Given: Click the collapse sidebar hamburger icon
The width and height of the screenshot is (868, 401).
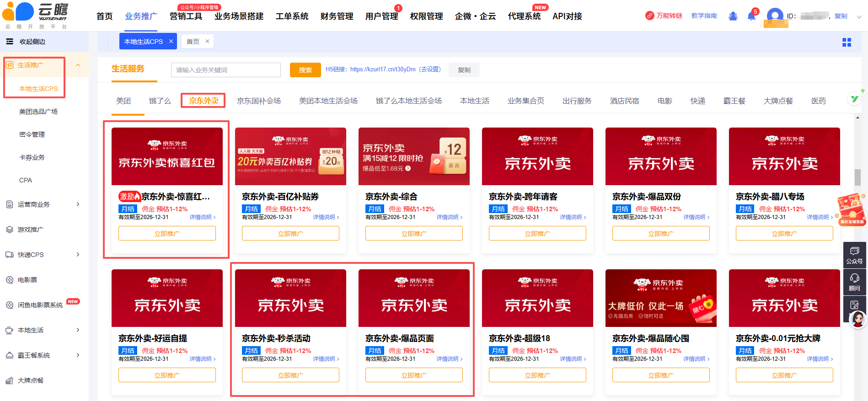Looking at the screenshot, I should click(10, 42).
